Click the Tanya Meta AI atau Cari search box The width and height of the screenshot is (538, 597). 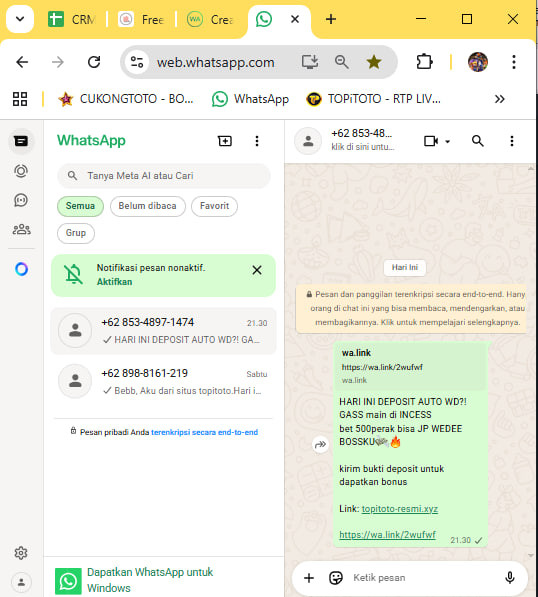pyautogui.click(x=164, y=176)
